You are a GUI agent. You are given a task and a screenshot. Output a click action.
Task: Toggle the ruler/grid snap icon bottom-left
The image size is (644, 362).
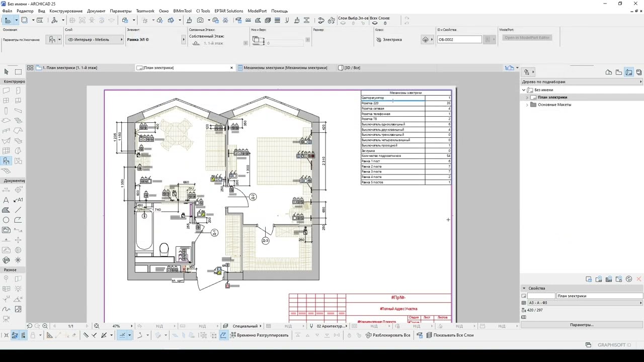click(x=49, y=335)
